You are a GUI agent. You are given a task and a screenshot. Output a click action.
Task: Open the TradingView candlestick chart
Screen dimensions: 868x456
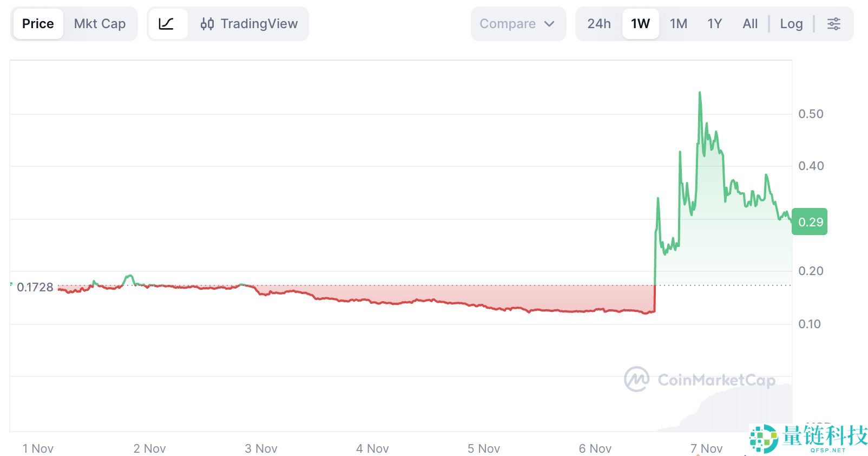[249, 24]
